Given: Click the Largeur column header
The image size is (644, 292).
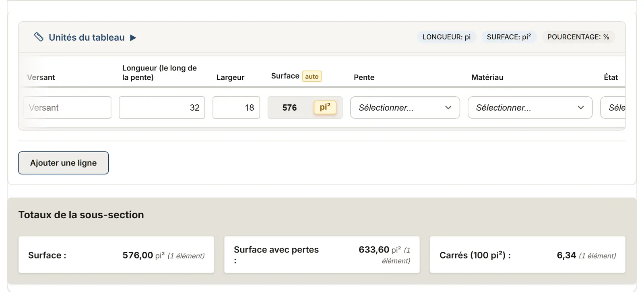Looking at the screenshot, I should point(230,77).
